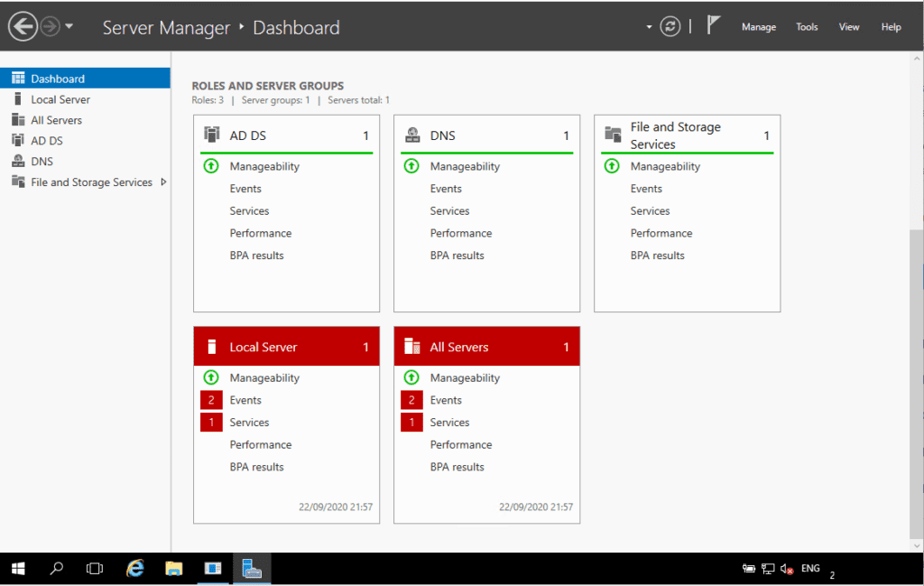
Task: Select Local Server in the sidebar
Action: click(x=85, y=99)
